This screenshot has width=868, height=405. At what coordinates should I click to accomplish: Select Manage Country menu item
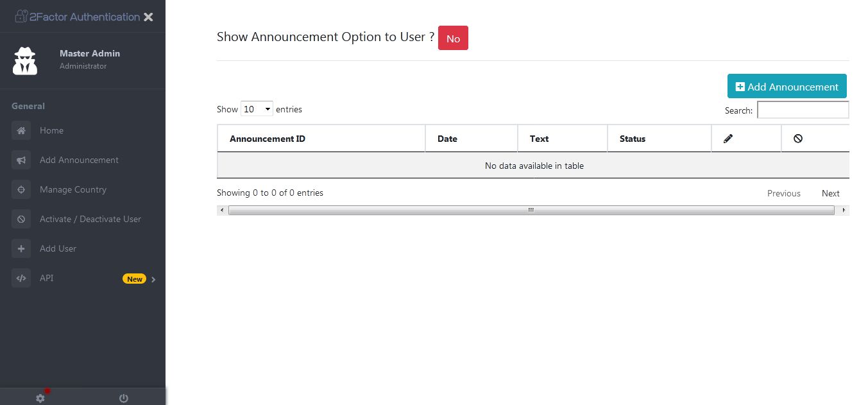(73, 190)
